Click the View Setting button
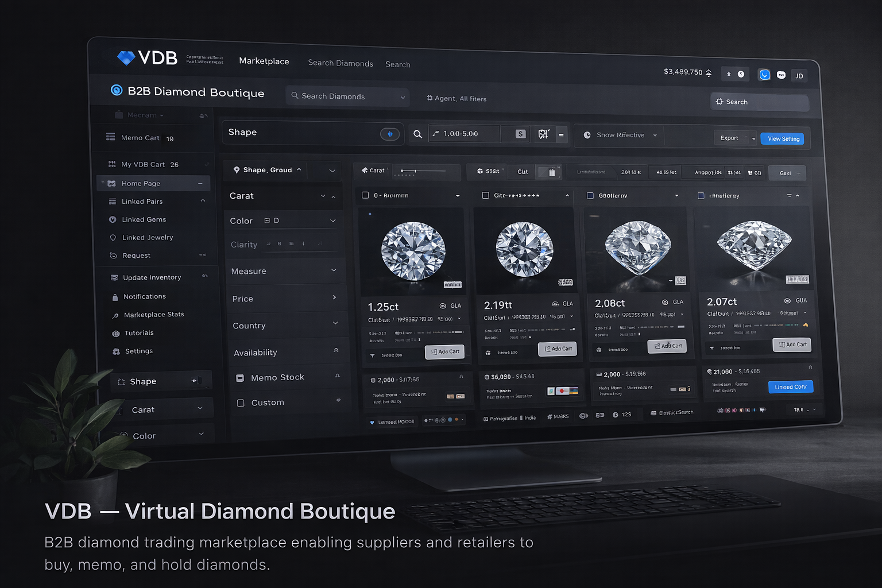The image size is (882, 588). [782, 138]
